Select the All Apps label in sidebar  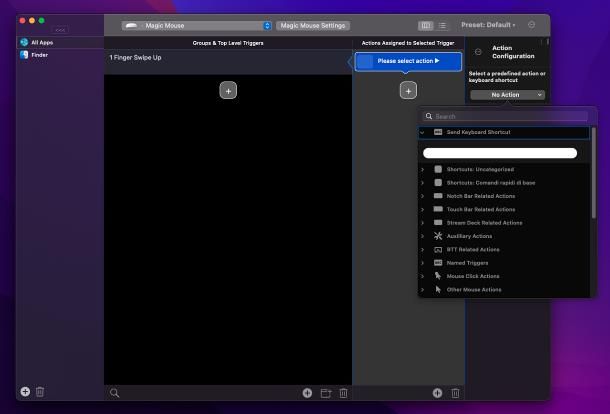42,42
